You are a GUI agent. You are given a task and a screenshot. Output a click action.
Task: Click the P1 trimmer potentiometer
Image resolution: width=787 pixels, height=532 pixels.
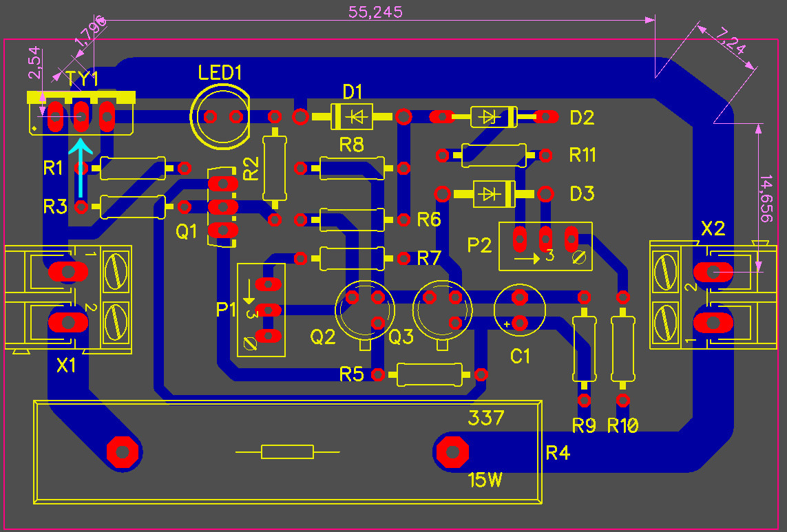tap(260, 310)
